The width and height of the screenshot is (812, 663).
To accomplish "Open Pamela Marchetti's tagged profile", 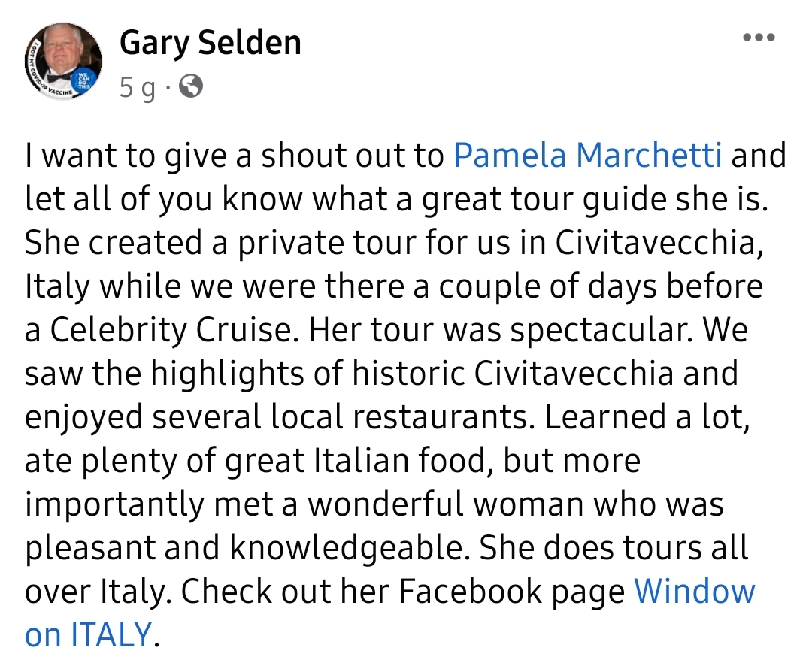I will pos(587,155).
